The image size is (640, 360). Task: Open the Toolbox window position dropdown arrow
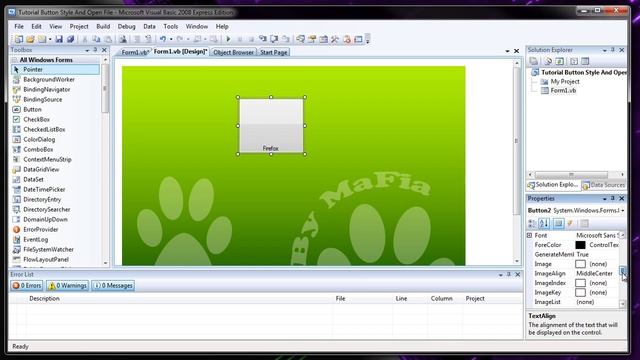pyautogui.click(x=87, y=50)
